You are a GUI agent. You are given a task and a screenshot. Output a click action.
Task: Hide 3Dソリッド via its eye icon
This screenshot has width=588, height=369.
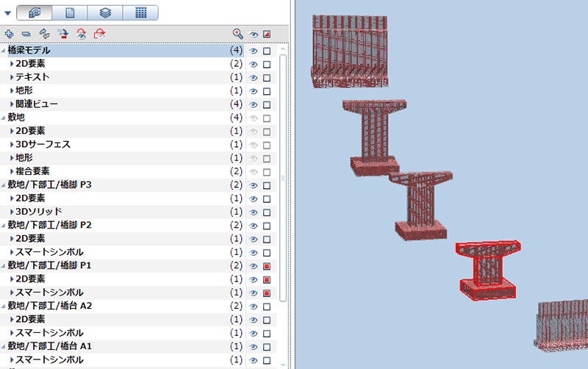[254, 212]
